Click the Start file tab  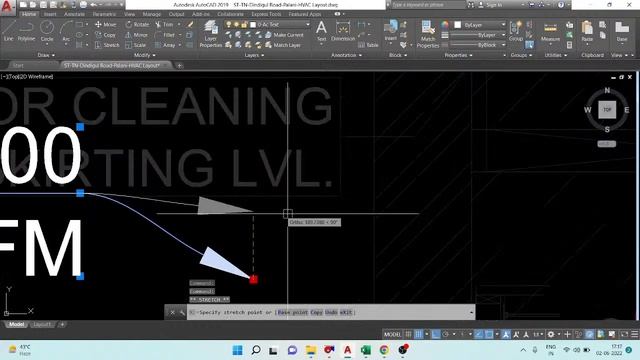coord(18,65)
